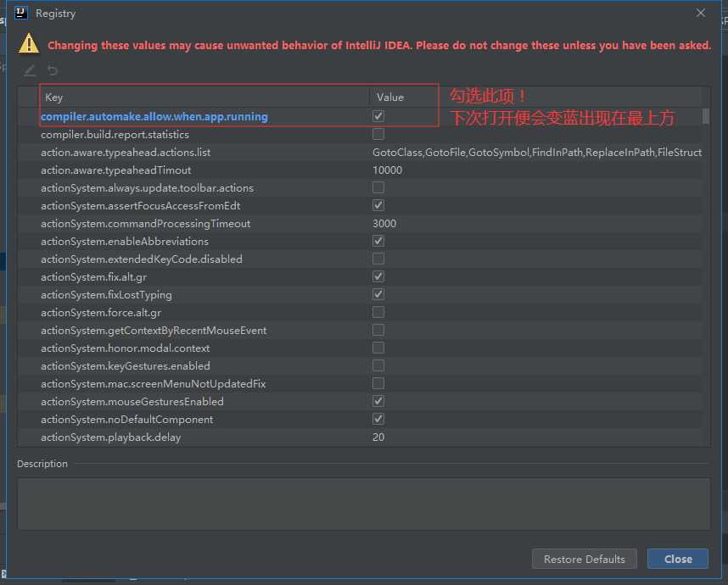Uncheck actionSystem.fix.alt.gr checkbox
Viewport: 728px width, 585px height.
click(378, 276)
